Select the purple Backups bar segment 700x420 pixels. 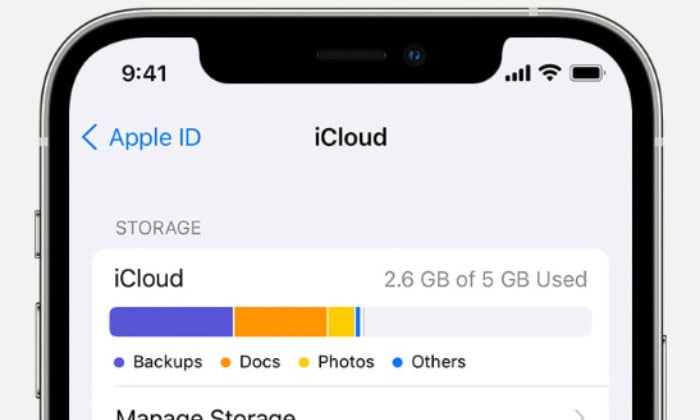[171, 322]
